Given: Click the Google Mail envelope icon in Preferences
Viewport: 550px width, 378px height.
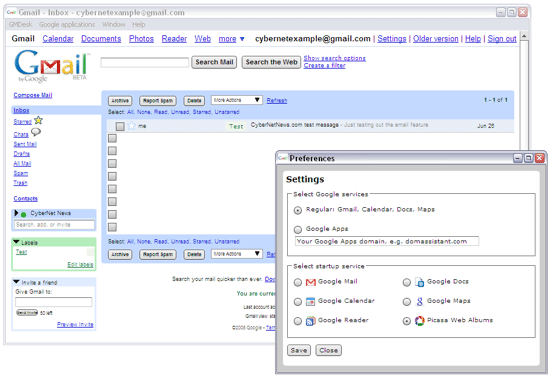Looking at the screenshot, I should (311, 282).
